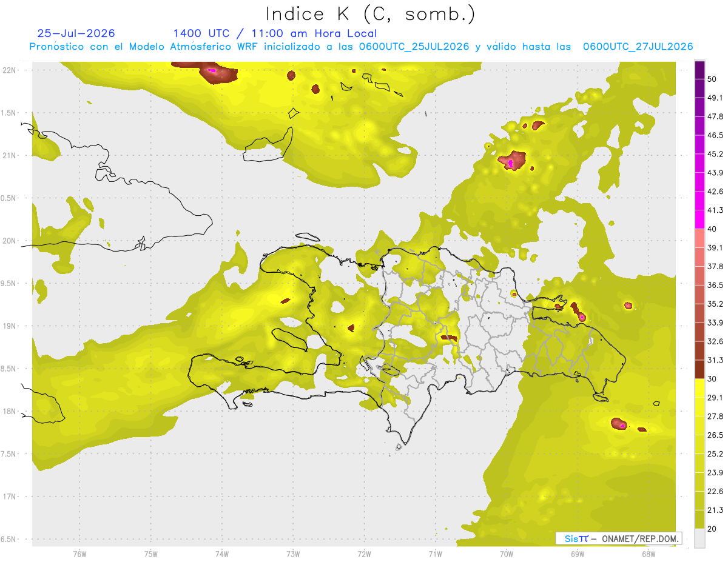Click the dark purple legend swatch at the top
Screen dimensions: 728x562
(x=699, y=70)
